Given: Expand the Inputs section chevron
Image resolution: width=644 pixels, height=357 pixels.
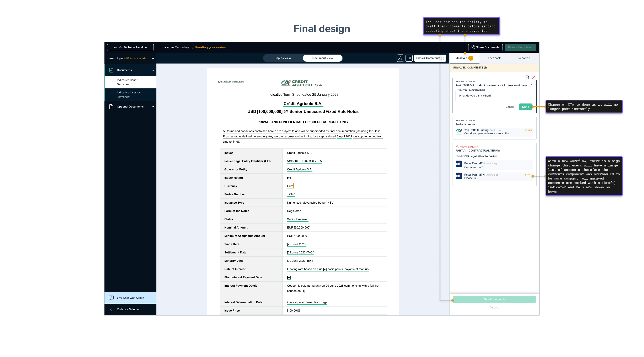Looking at the screenshot, I should point(153,59).
